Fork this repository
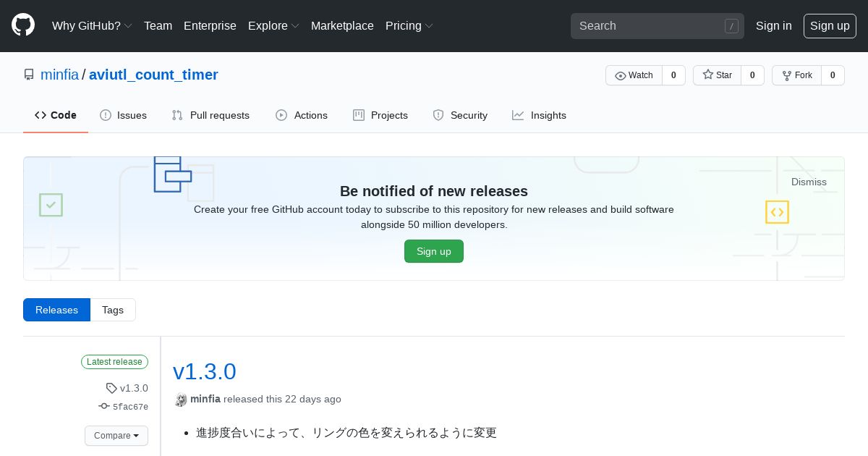Image resolution: width=868 pixels, height=456 pixels. click(796, 75)
